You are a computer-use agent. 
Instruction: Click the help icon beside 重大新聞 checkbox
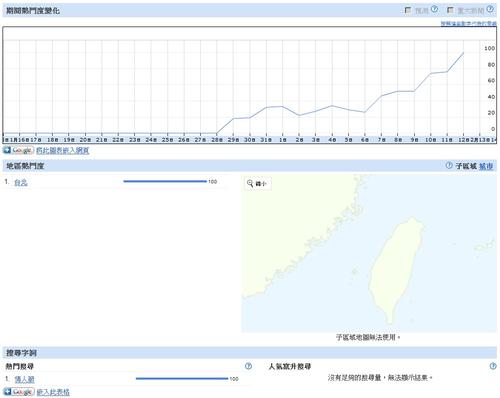(x=490, y=9)
